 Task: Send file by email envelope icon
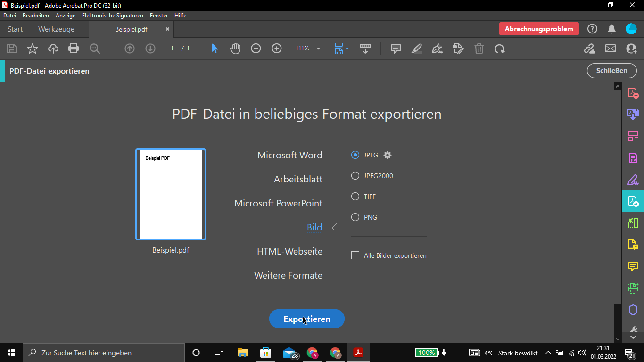coord(611,49)
